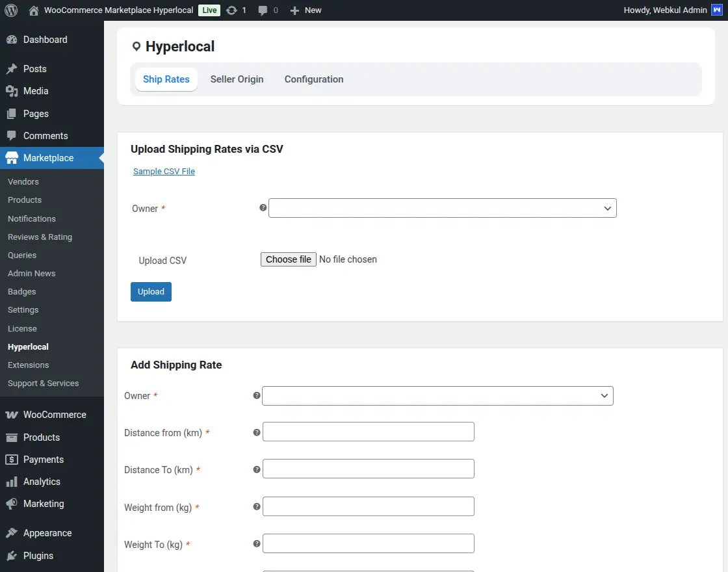Click the WooCommerce logo icon
The width and height of the screenshot is (728, 572).
pyautogui.click(x=12, y=415)
